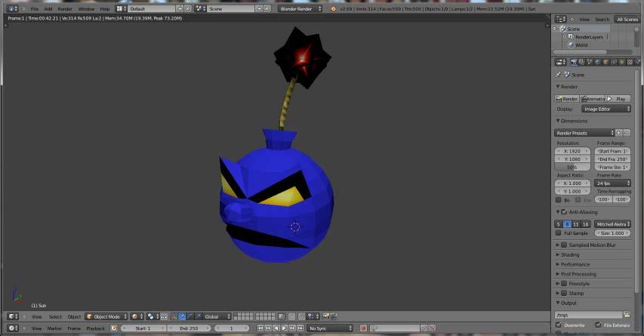Select anti-aliasing samples 11
644x336 pixels.
pos(576,224)
